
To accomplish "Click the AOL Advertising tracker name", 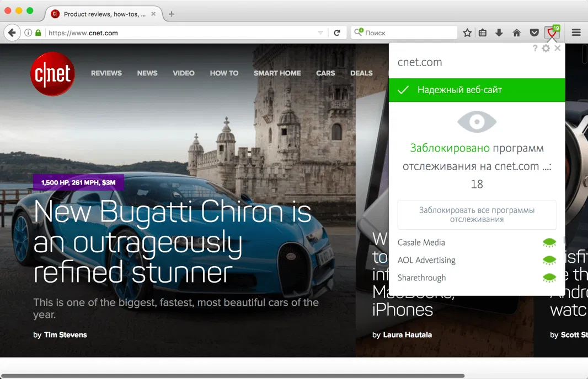I will click(x=426, y=260).
